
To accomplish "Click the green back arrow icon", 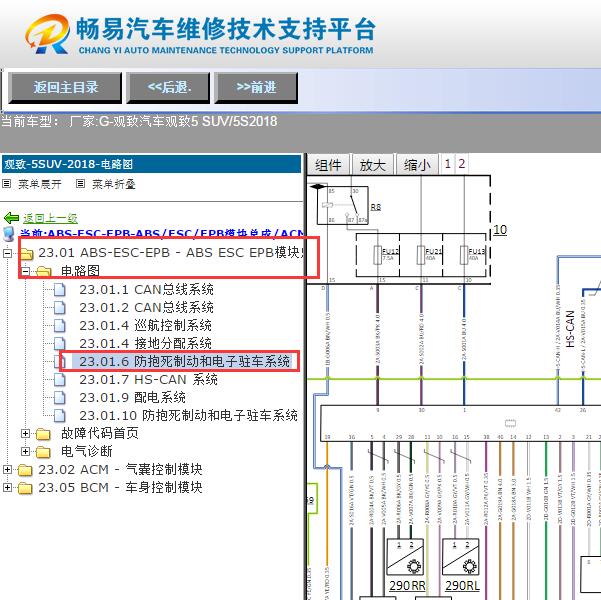I will [11, 218].
